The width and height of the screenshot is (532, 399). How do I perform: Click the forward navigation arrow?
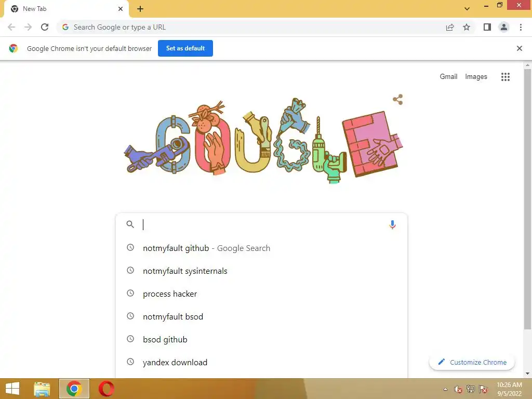[x=28, y=27]
